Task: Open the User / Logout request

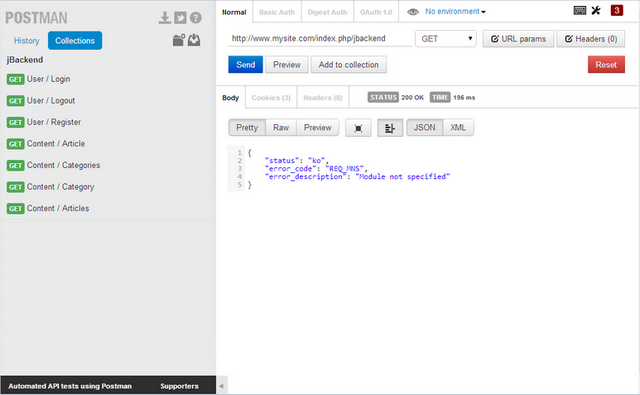Action: (51, 101)
